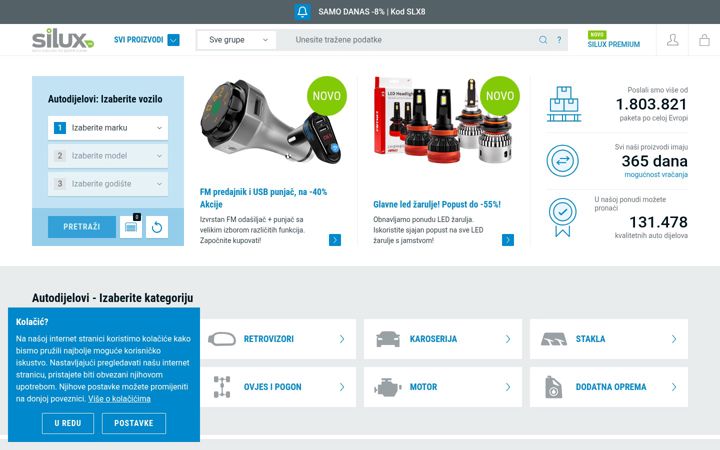This screenshot has width=720, height=450.
Task: Open the MOTOR category
Action: click(x=423, y=387)
